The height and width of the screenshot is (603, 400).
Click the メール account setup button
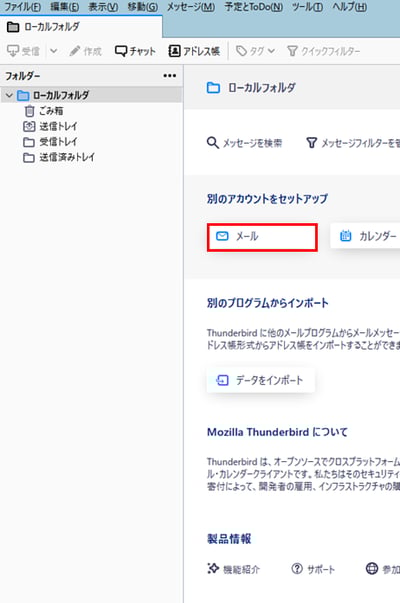pos(262,237)
